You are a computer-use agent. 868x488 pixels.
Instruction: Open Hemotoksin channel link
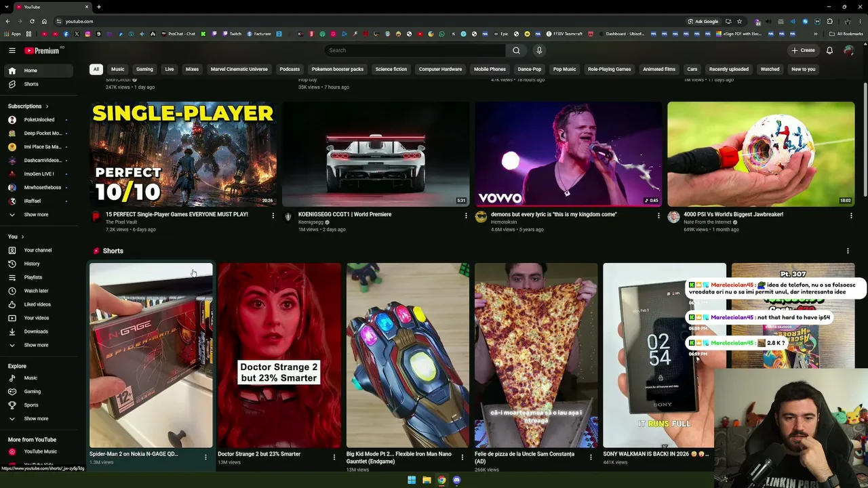[504, 222]
